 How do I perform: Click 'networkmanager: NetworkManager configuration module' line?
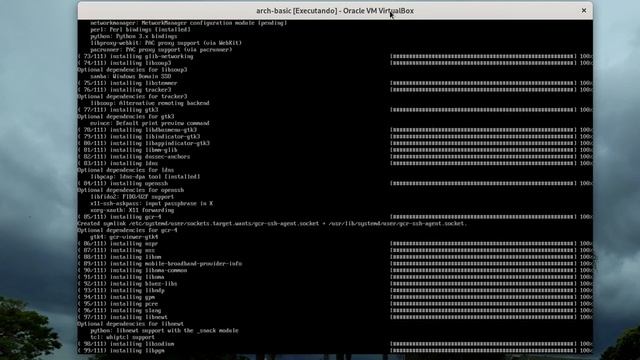point(188,23)
